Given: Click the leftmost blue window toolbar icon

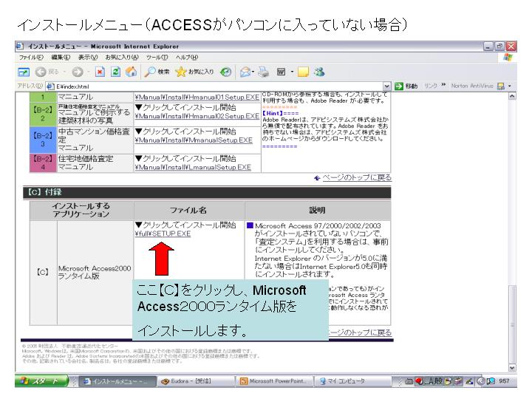Looking at the screenshot, I should click(x=24, y=72).
